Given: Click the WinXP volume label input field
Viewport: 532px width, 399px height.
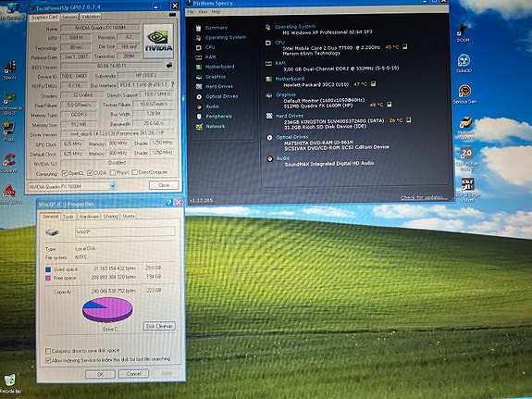Looking at the screenshot, I should [125, 231].
